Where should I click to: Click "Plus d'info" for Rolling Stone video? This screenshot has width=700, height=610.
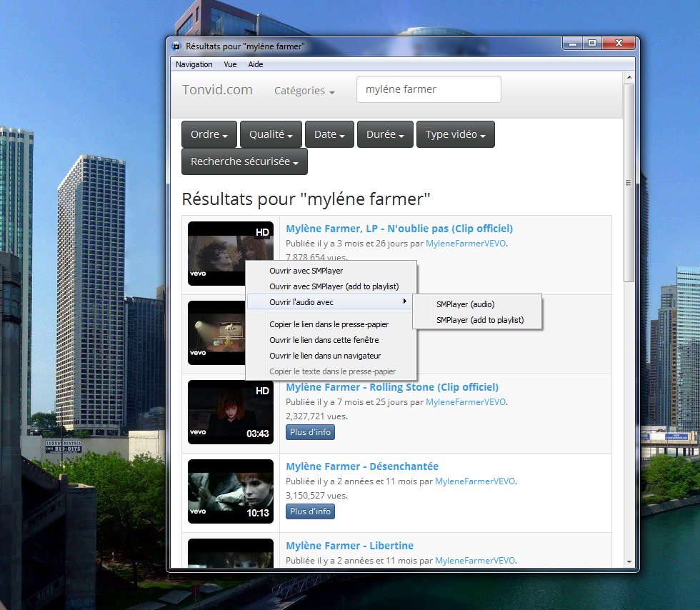(x=310, y=432)
